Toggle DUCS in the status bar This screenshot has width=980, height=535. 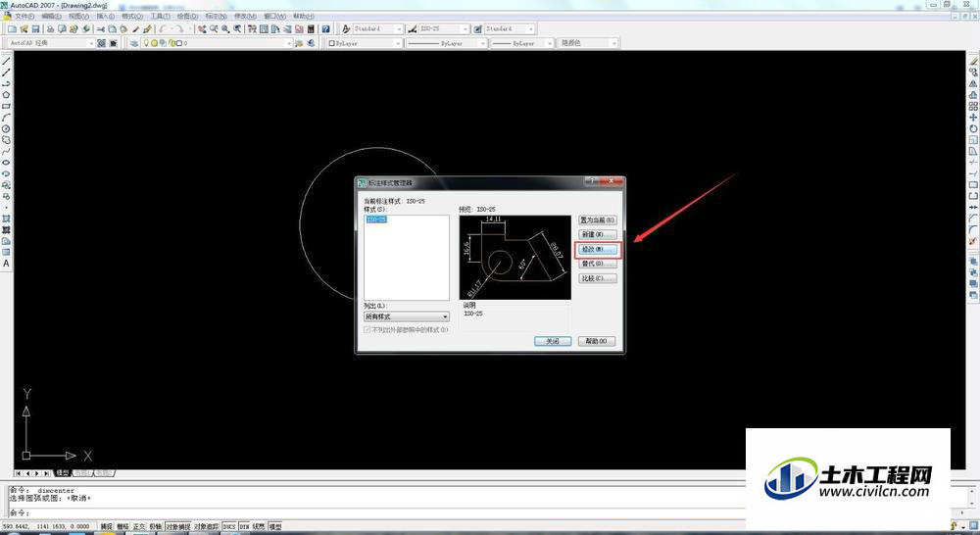[229, 527]
